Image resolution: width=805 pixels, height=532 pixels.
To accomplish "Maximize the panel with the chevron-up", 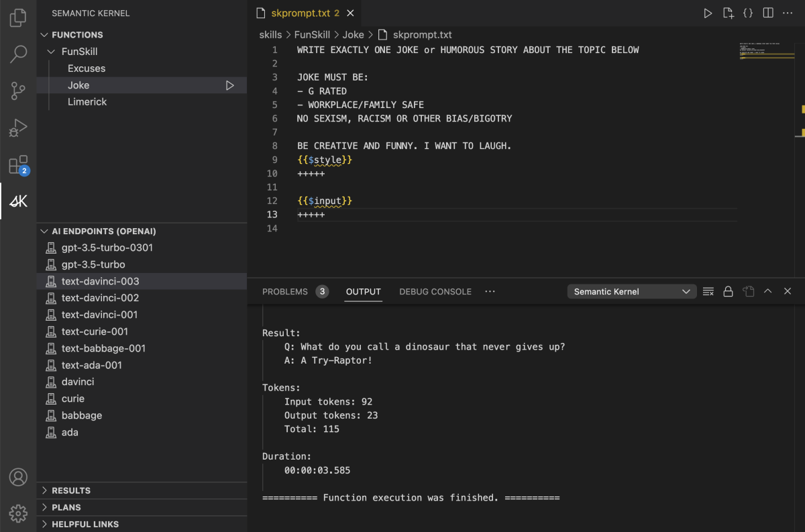I will pyautogui.click(x=768, y=292).
